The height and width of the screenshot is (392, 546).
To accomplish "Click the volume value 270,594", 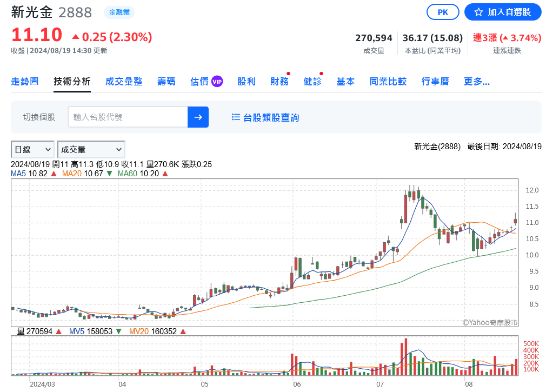I will pos(374,38).
